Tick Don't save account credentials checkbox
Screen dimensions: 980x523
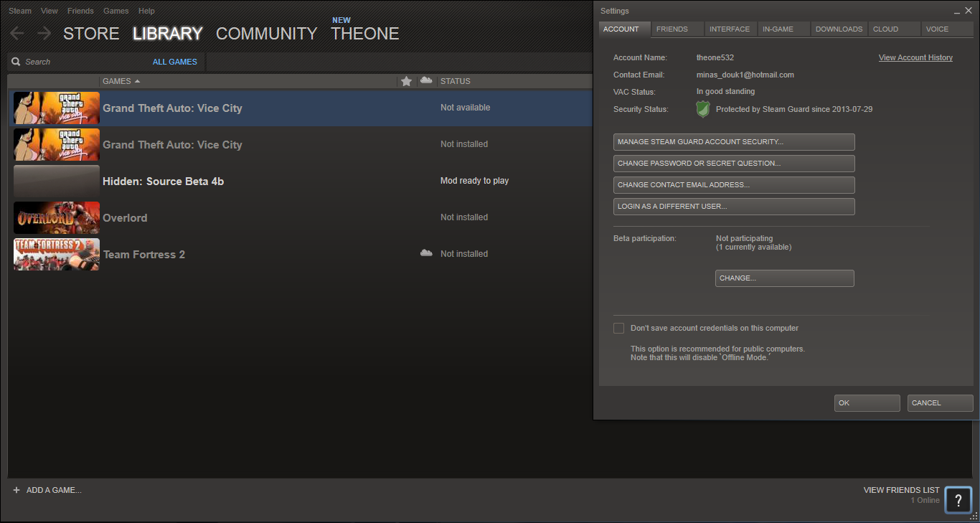point(618,328)
